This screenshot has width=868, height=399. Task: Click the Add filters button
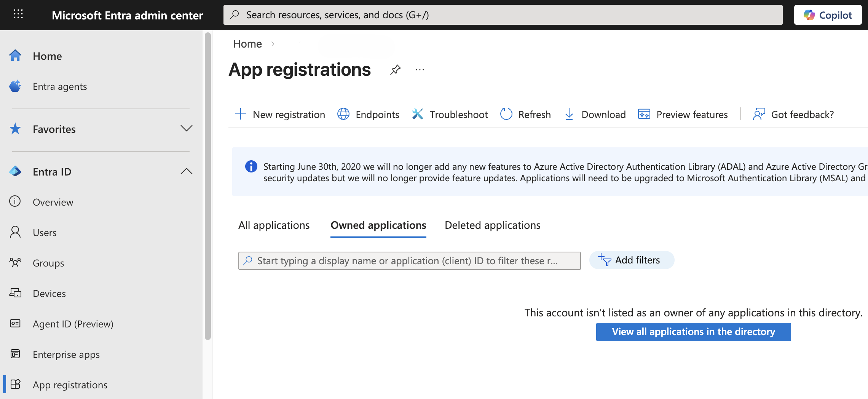[632, 260]
